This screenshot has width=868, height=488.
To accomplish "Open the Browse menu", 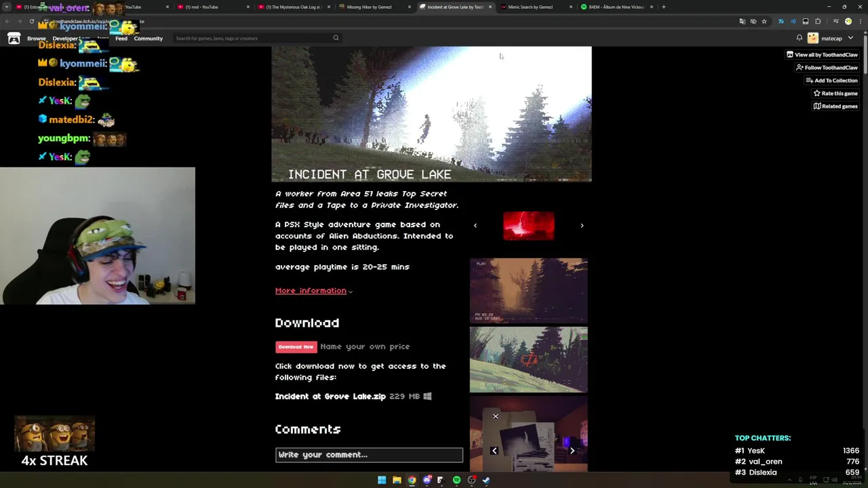I will [37, 39].
